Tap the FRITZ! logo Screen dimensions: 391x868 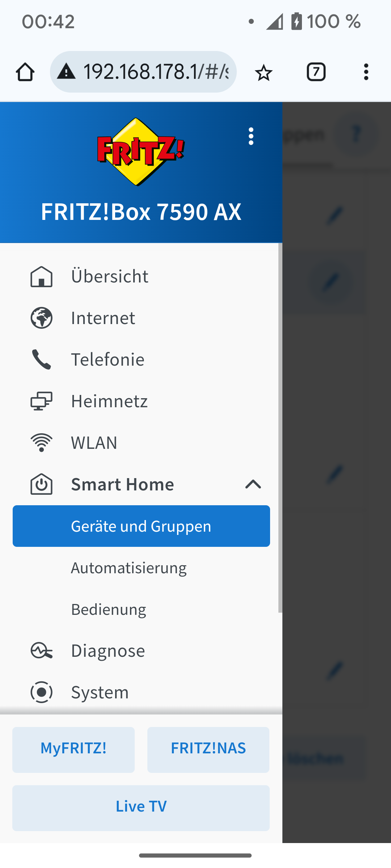(141, 152)
